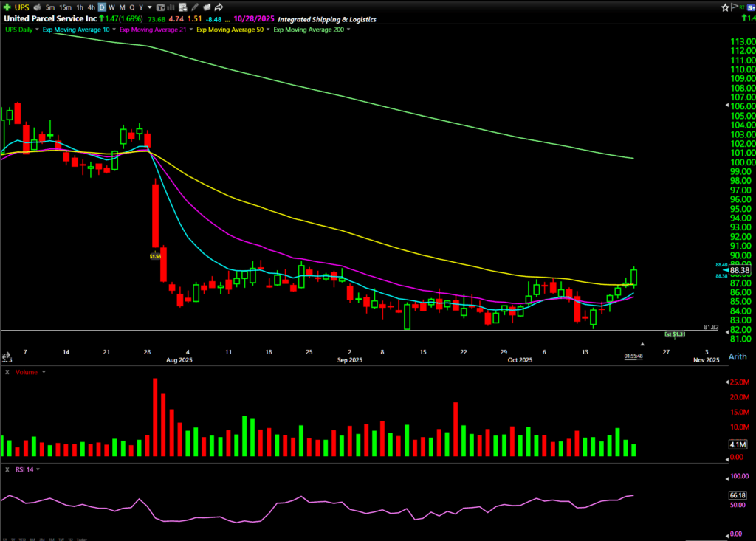Select the W weekly timeframe
The height and width of the screenshot is (541, 756).
(111, 7)
